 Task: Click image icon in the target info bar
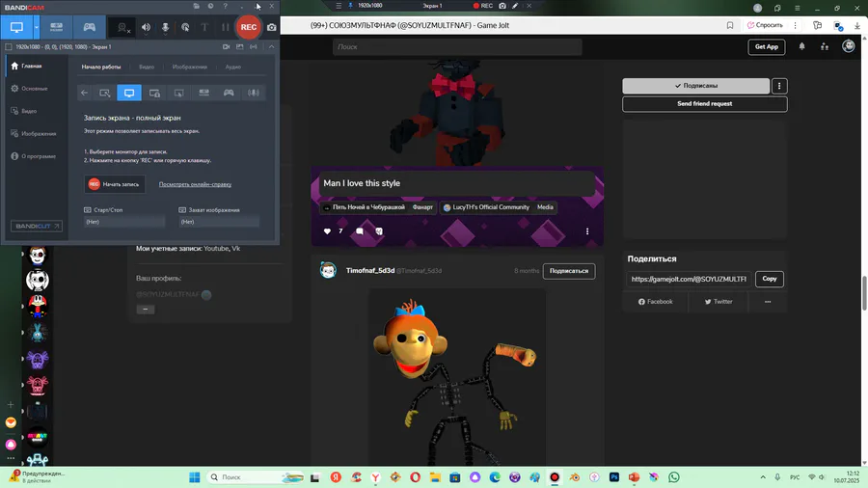[x=240, y=47]
